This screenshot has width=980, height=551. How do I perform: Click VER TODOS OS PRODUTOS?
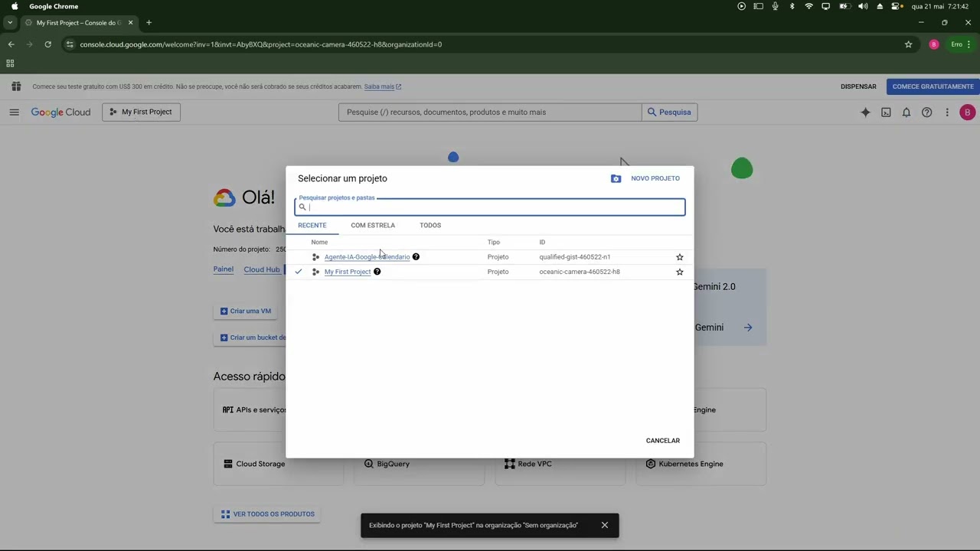(267, 514)
